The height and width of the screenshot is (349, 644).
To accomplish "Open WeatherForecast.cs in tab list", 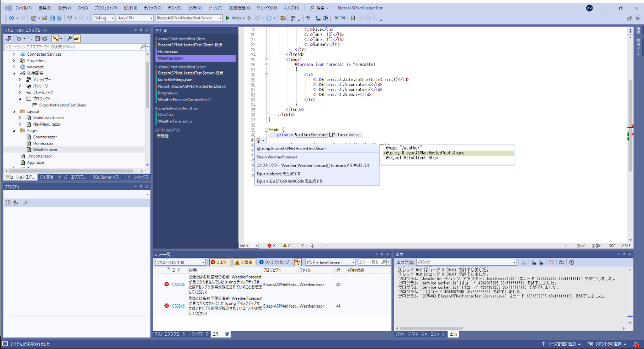I will point(175,121).
